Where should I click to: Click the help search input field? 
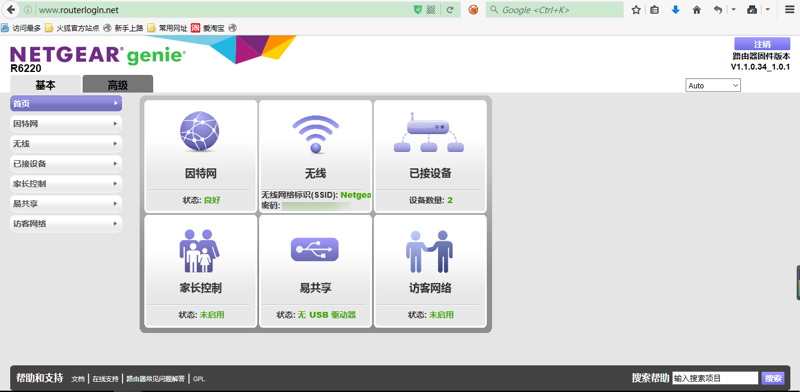(715, 378)
